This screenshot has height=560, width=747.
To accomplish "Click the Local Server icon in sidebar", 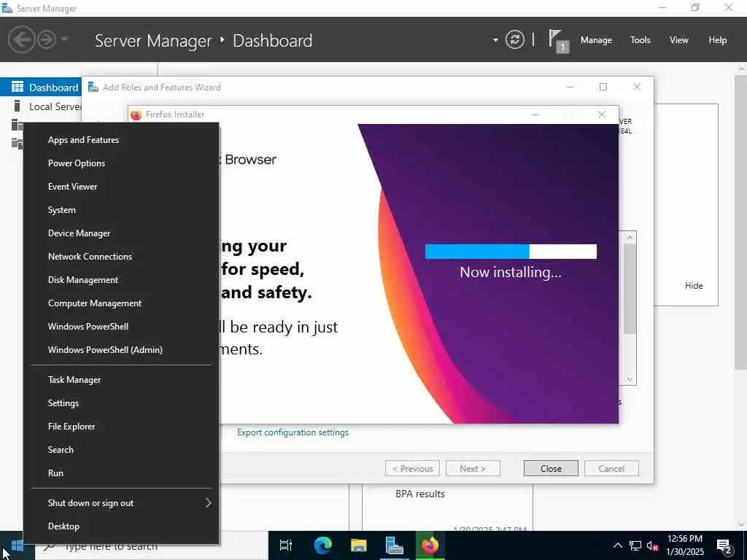I will [18, 106].
